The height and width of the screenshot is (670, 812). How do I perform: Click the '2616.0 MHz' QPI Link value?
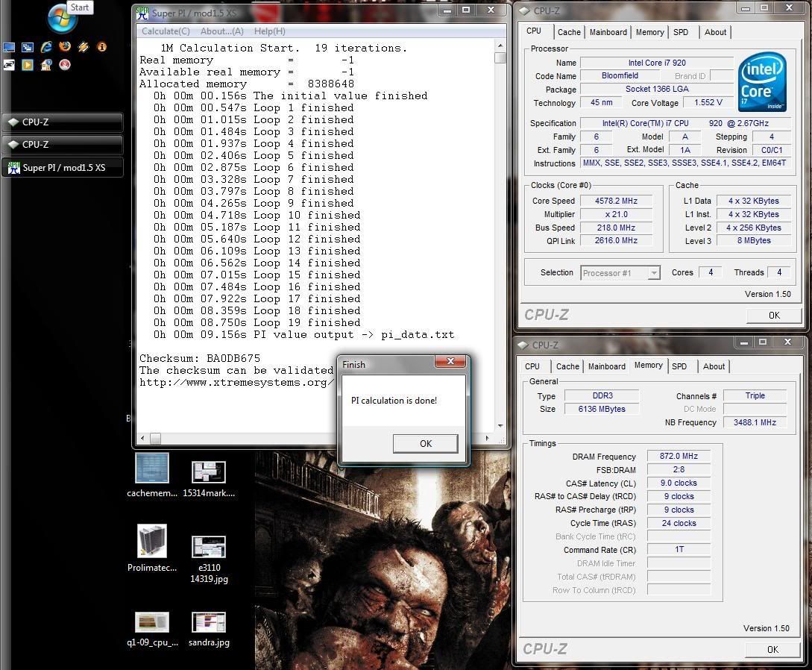pyautogui.click(x=616, y=240)
